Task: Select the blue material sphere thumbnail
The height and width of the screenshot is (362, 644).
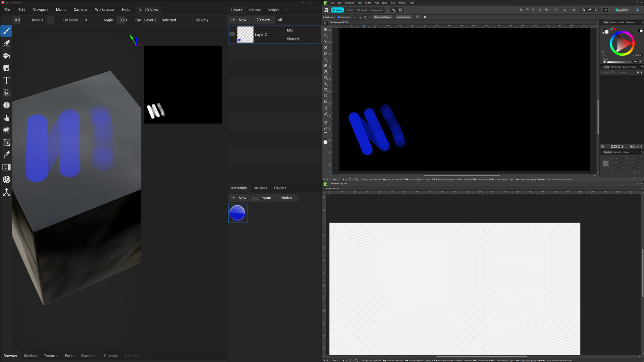Action: click(237, 213)
